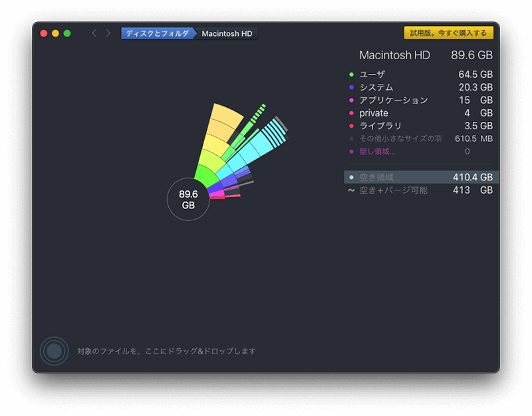The image size is (532, 416).
Task: Click the red dot beside ライブラリ
Action: click(352, 126)
